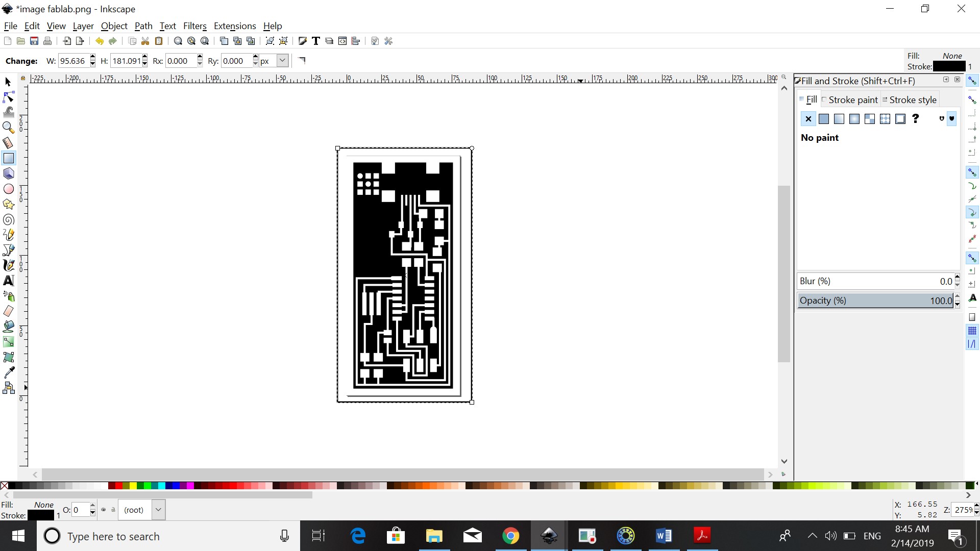Image resolution: width=980 pixels, height=551 pixels.
Task: Click the Save document icon
Action: click(34, 41)
